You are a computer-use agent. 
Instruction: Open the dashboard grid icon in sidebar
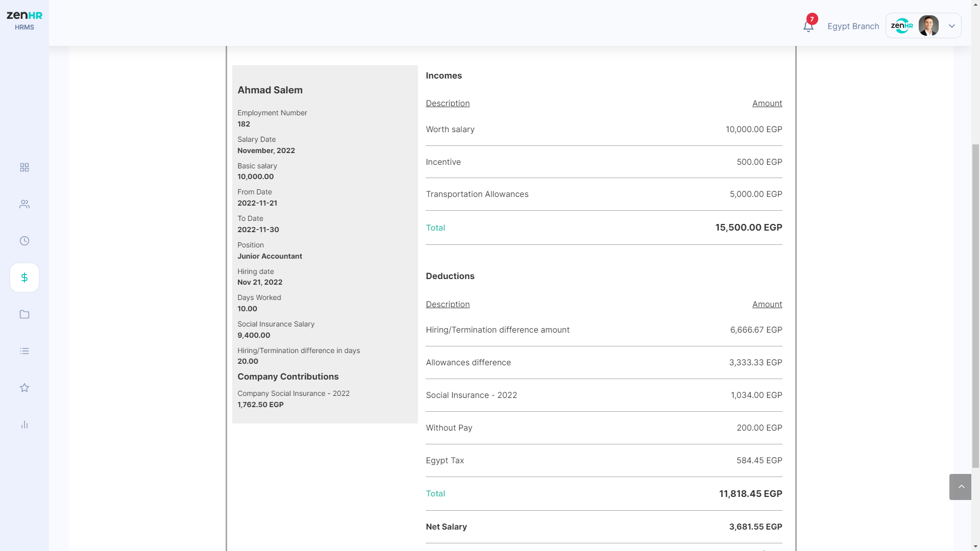tap(24, 167)
